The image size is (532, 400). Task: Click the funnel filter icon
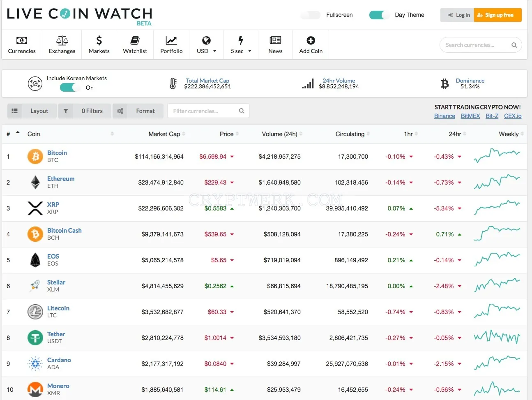coord(66,111)
